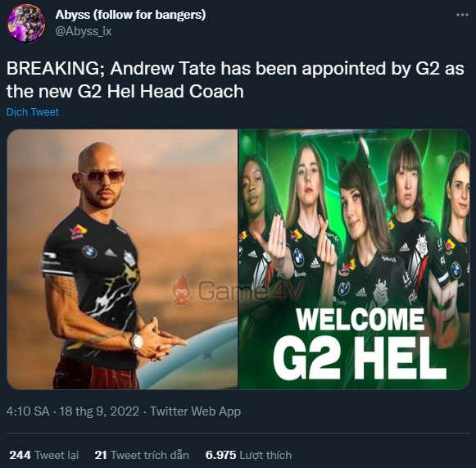Click the BMW logo on Tate's shirt
The image size is (476, 468).
coord(89,252)
